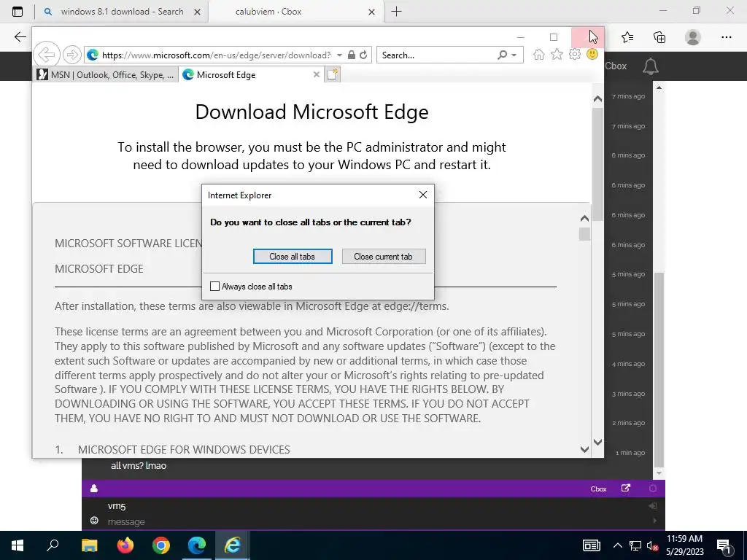Launch Firefox from taskbar
This screenshot has height=560, width=747.
tap(125, 545)
